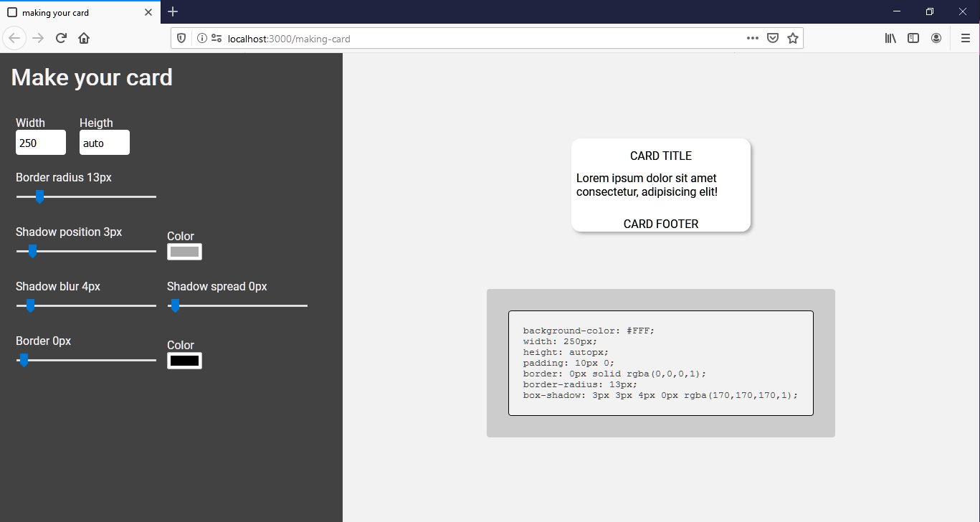Click the browser Back arrow button
Viewport: 980px width, 522px height.
point(15,38)
